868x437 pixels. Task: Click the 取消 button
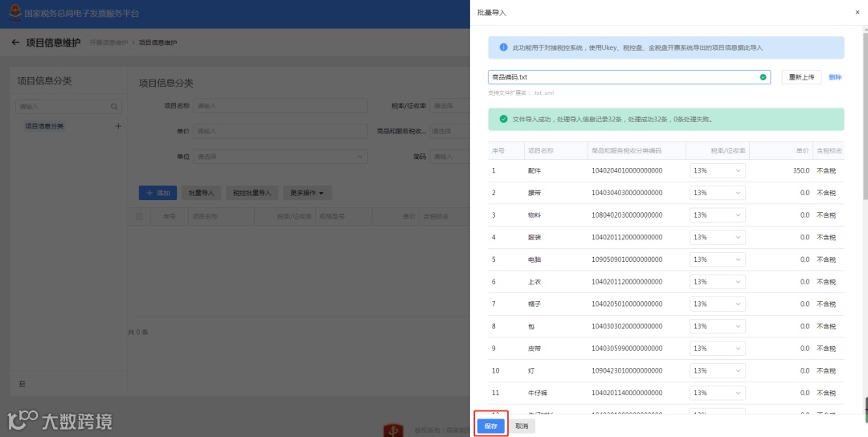(522, 427)
